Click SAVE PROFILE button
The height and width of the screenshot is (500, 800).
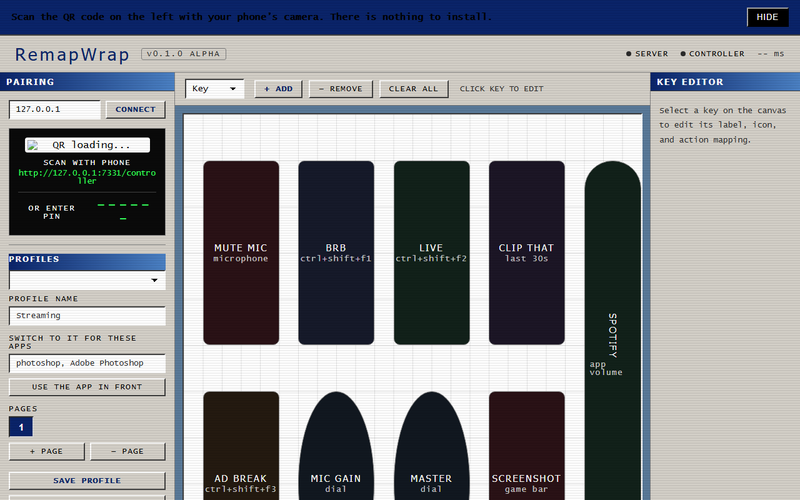pos(87,481)
